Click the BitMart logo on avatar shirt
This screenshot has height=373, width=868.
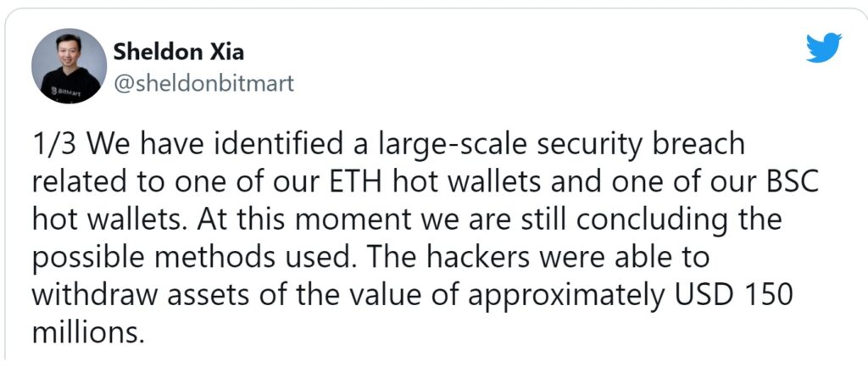[64, 93]
